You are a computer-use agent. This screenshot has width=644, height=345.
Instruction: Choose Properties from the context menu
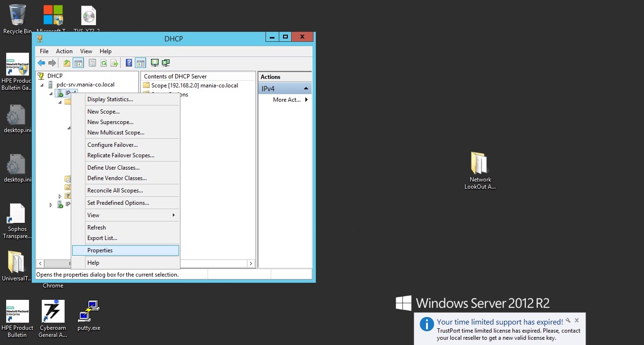(126, 250)
